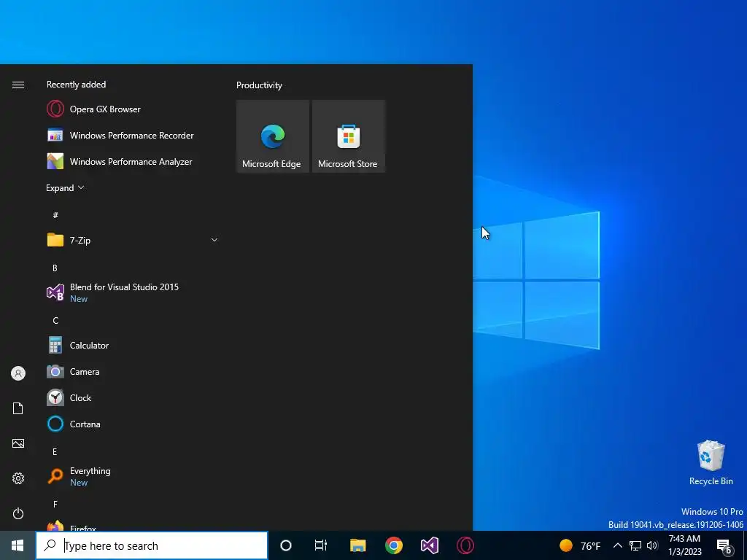Show hidden system tray icons
The height and width of the screenshot is (560, 747).
[x=617, y=545]
